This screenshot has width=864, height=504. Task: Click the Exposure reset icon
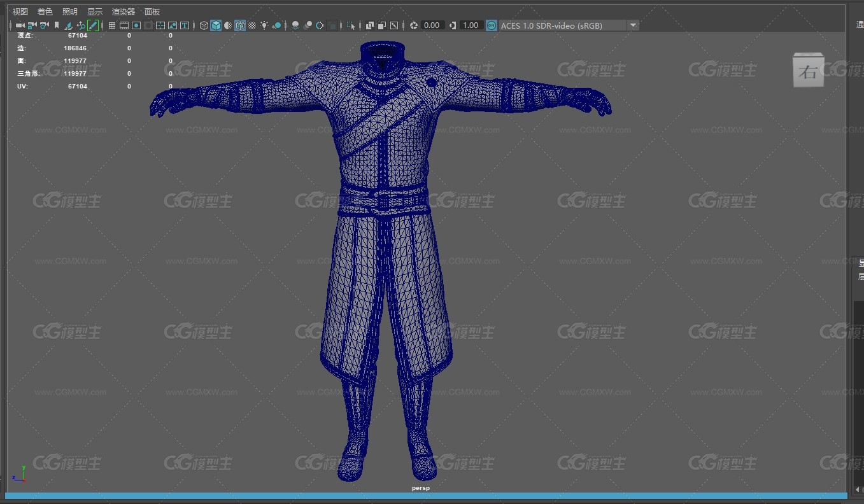click(x=413, y=25)
